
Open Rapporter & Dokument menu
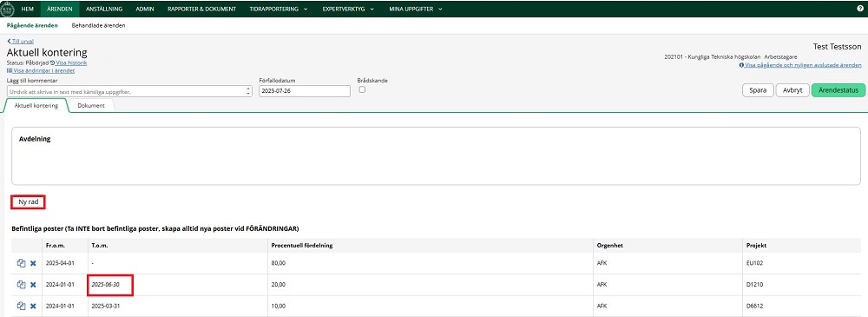pyautogui.click(x=201, y=9)
